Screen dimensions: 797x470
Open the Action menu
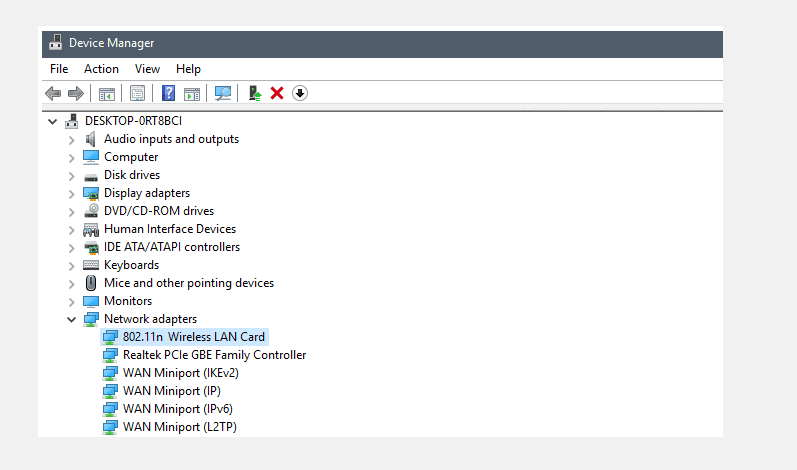click(101, 69)
